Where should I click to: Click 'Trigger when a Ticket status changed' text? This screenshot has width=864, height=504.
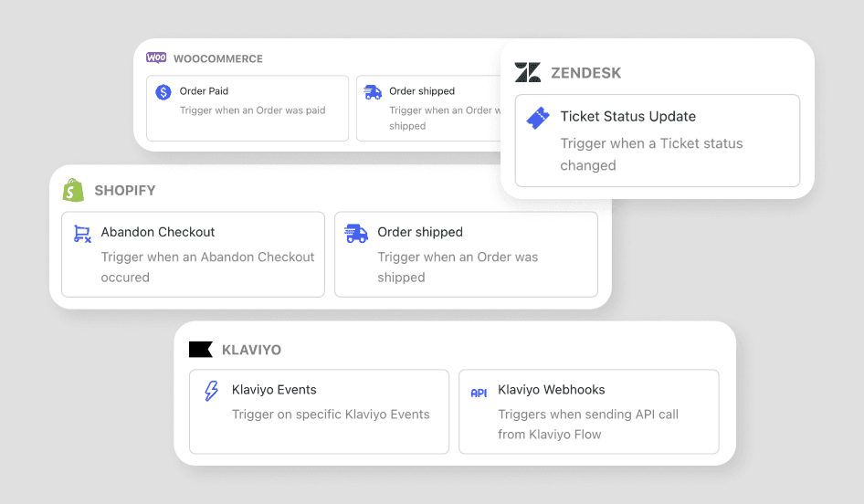651,154
